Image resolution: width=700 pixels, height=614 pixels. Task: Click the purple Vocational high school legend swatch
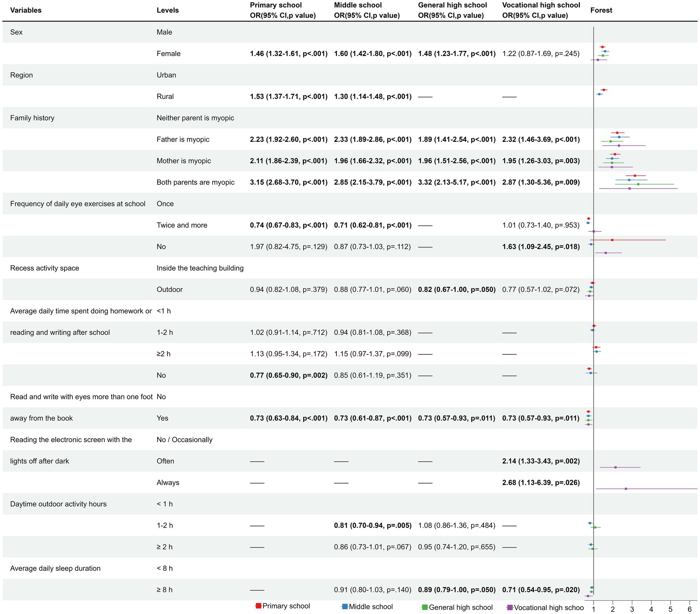(510, 607)
